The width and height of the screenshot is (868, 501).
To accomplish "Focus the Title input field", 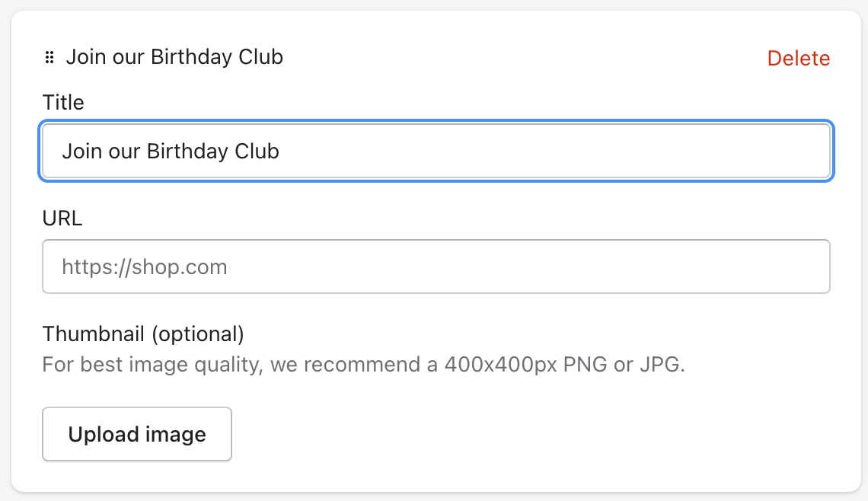I will pyautogui.click(x=436, y=151).
